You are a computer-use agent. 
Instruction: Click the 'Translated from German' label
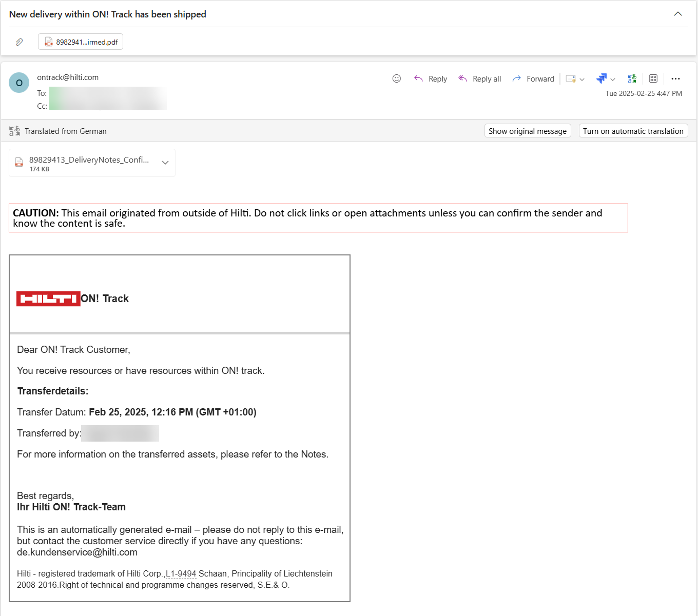[66, 131]
